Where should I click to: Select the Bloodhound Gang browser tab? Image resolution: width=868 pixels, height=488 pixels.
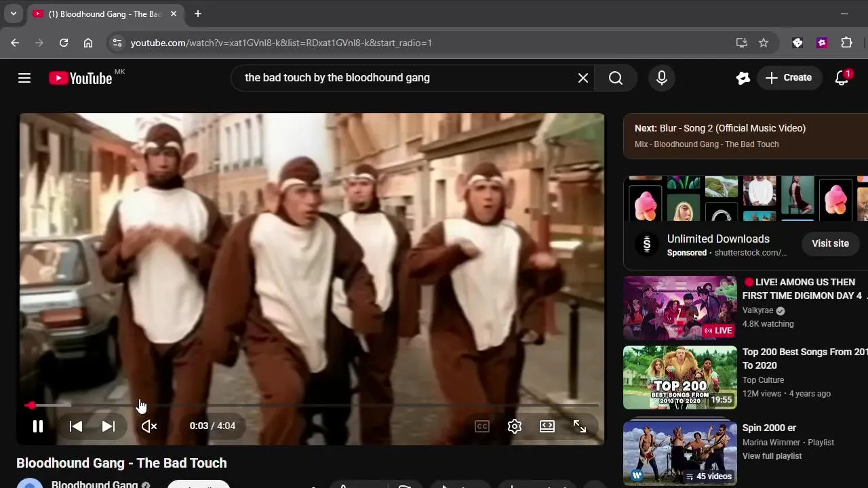[x=105, y=14]
